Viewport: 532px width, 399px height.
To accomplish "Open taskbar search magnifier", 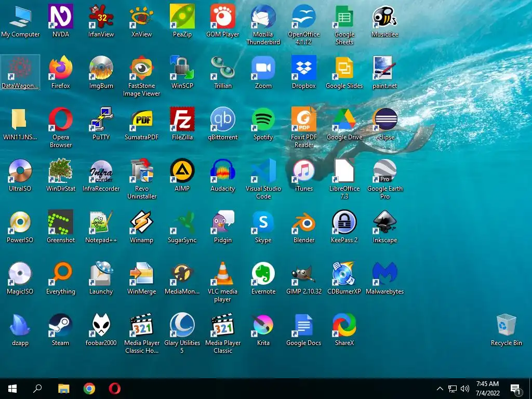I will [x=37, y=389].
